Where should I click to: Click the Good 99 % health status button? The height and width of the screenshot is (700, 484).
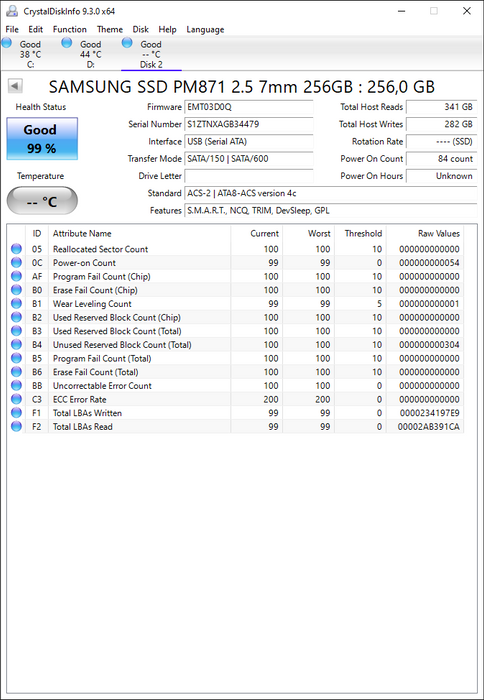click(42, 139)
